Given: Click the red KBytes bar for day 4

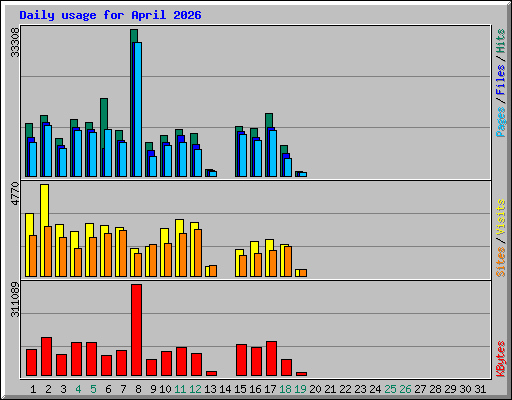Looking at the screenshot, I should [76, 359].
